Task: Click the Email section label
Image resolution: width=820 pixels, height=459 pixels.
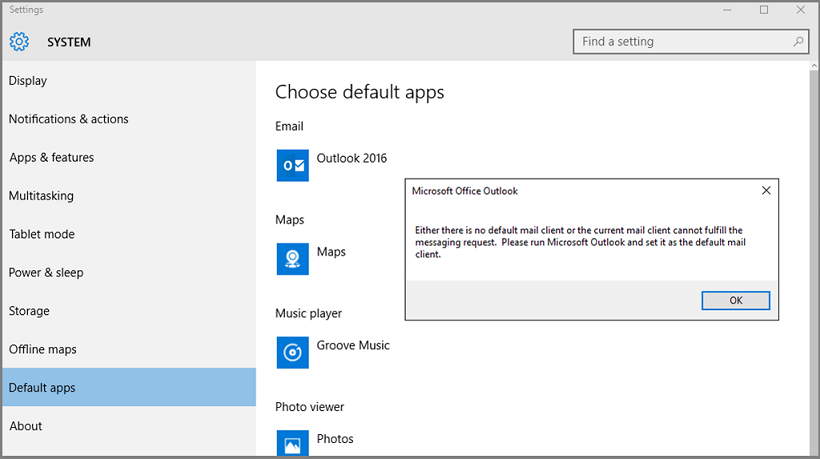Action: coord(289,127)
